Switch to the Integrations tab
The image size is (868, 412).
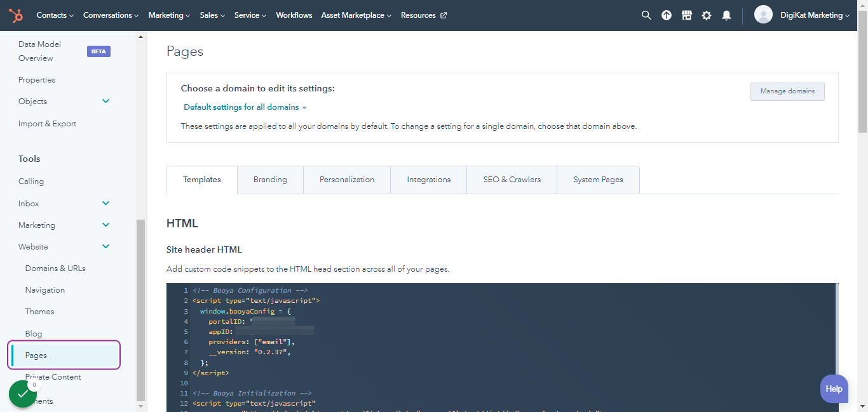429,180
